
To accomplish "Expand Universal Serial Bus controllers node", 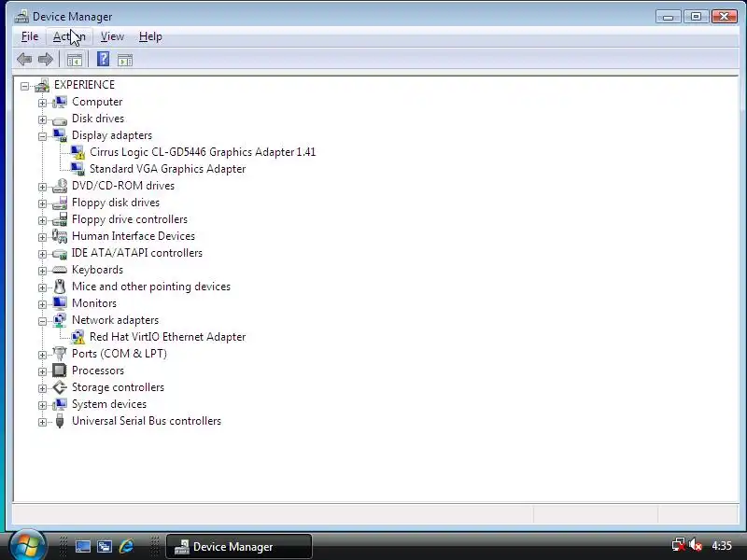I will coord(42,423).
